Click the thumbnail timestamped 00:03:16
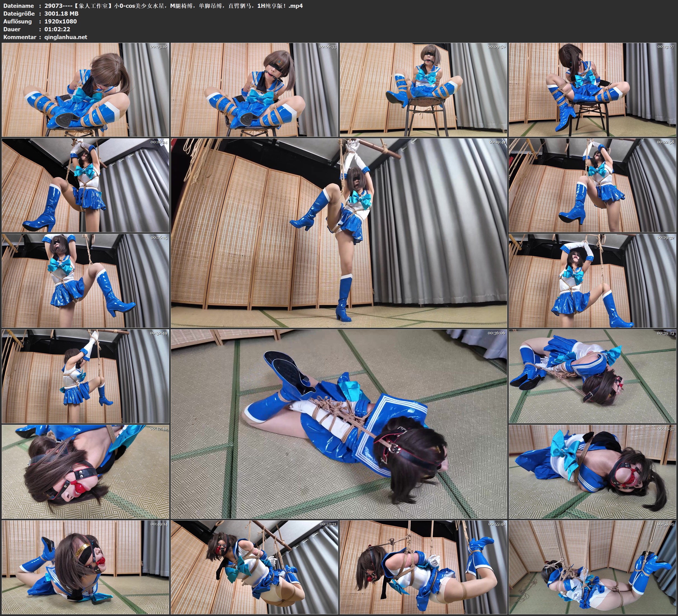 click(x=85, y=90)
